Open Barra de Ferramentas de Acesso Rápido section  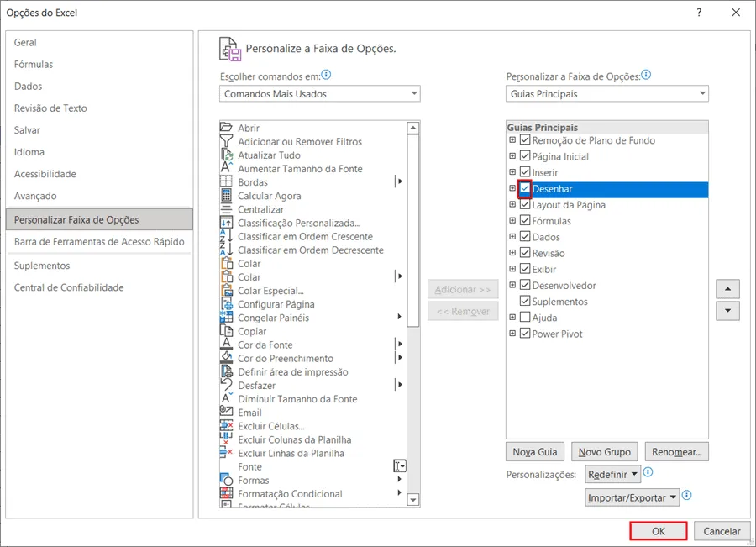99,242
